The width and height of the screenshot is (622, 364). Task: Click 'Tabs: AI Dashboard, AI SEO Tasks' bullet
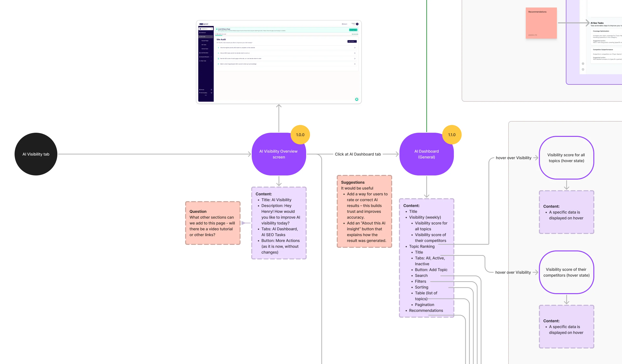tap(280, 232)
